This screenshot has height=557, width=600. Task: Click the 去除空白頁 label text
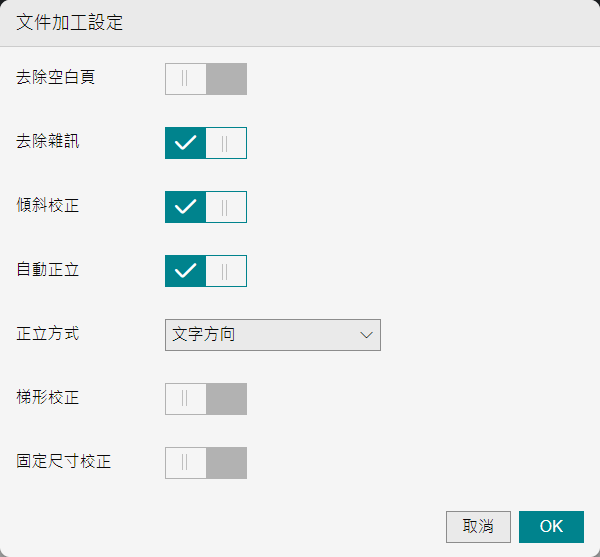pos(56,77)
